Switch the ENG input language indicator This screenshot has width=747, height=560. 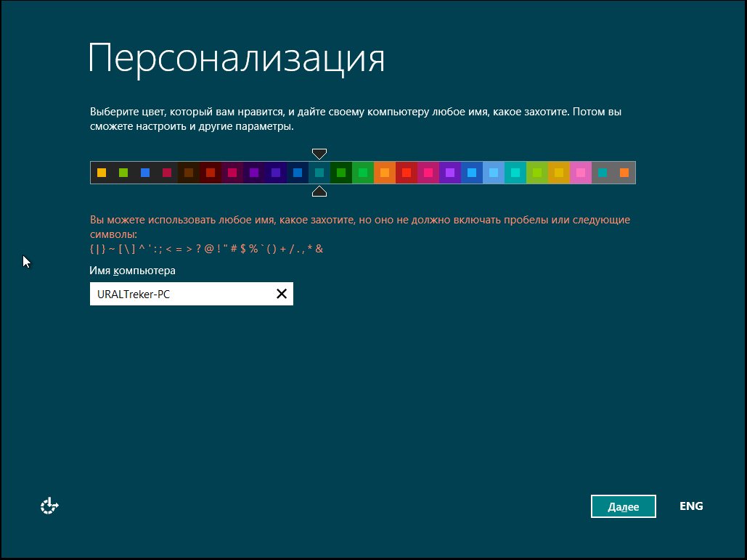coord(691,506)
